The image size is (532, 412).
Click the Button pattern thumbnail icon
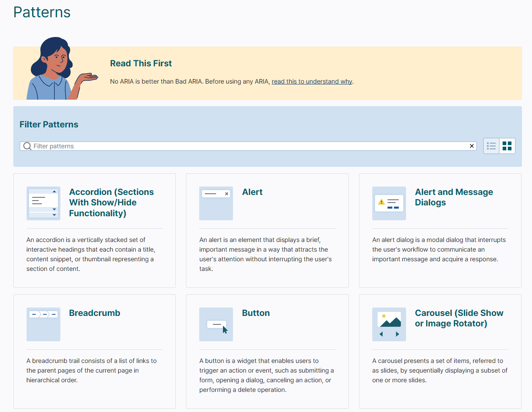coord(216,324)
